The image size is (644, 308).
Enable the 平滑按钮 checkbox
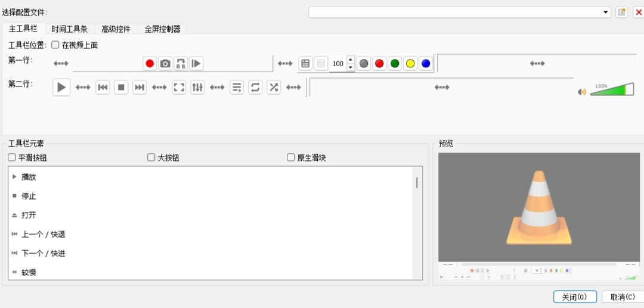point(11,157)
